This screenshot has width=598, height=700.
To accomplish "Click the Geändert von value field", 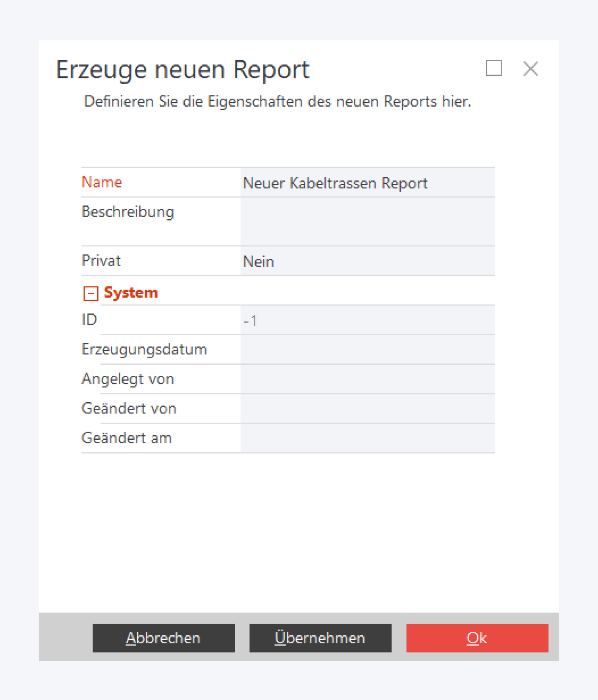I will coord(367,408).
